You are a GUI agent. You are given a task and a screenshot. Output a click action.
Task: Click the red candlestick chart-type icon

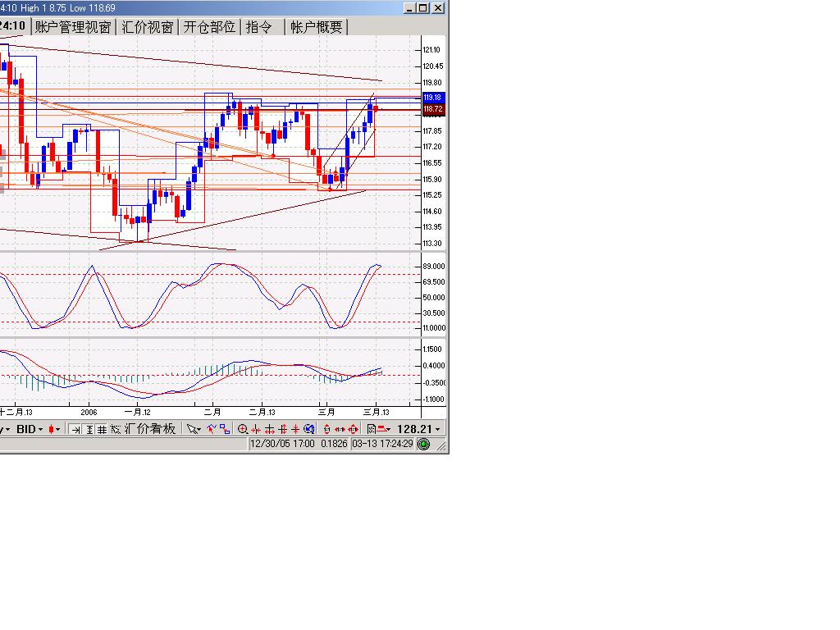[x=52, y=429]
